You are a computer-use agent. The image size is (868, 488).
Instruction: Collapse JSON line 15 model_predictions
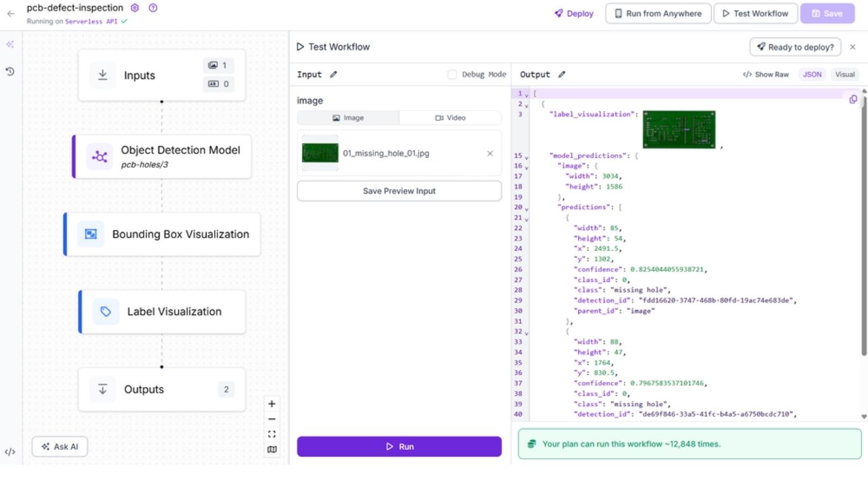[x=527, y=156]
